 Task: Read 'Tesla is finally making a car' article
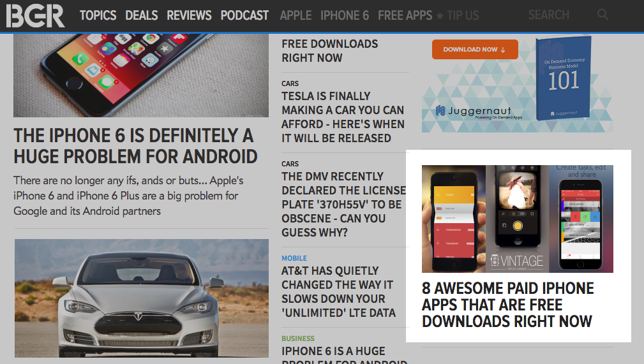(x=343, y=117)
